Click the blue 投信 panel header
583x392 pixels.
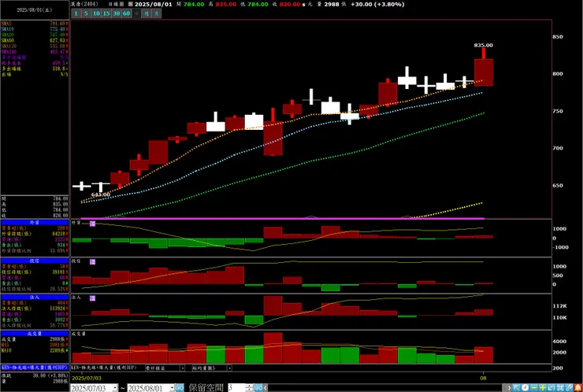(x=35, y=261)
